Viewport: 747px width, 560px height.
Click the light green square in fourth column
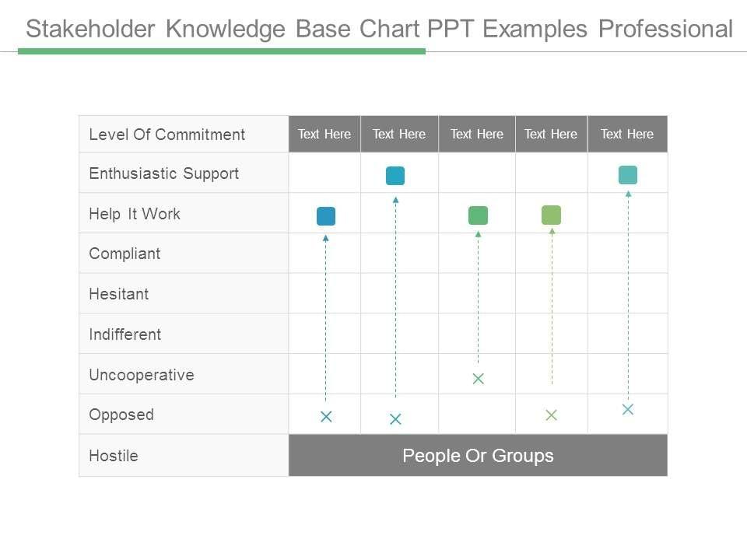[x=551, y=215]
